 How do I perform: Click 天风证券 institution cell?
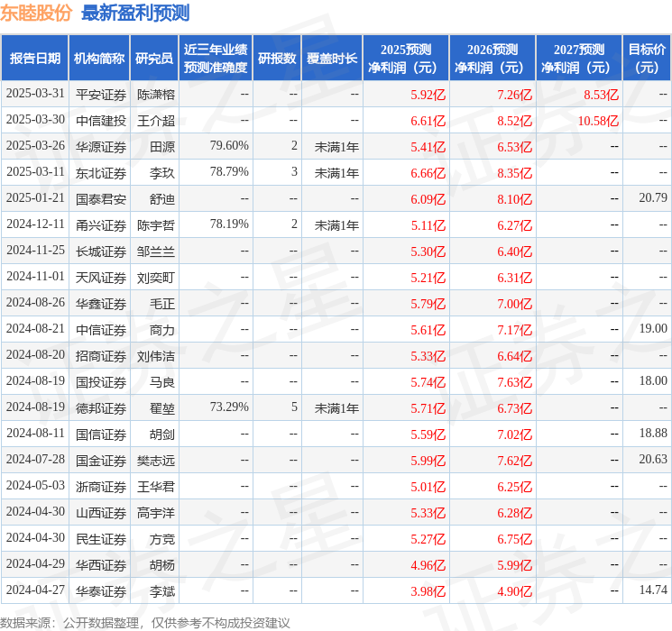coord(101,278)
